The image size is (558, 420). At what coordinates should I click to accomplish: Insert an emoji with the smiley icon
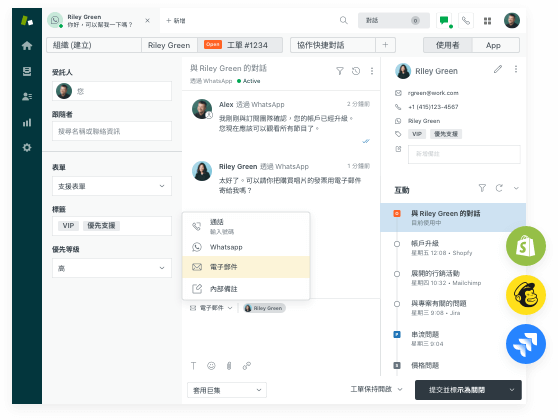[x=211, y=366]
